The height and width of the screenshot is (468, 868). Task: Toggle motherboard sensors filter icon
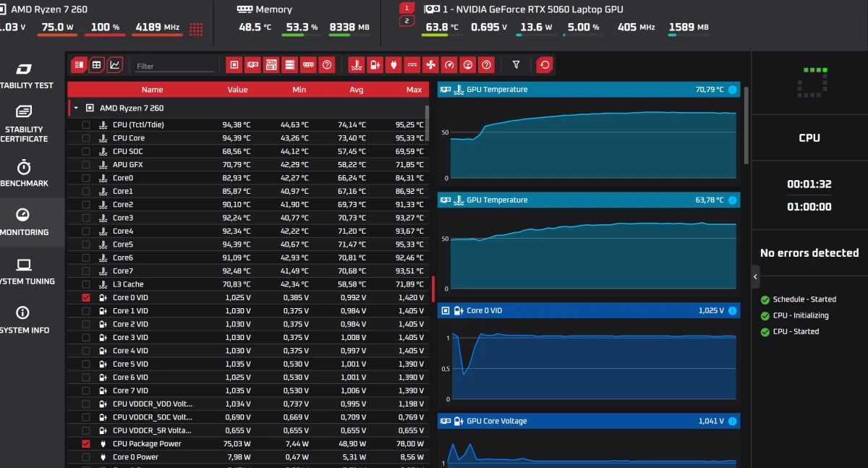coord(271,65)
